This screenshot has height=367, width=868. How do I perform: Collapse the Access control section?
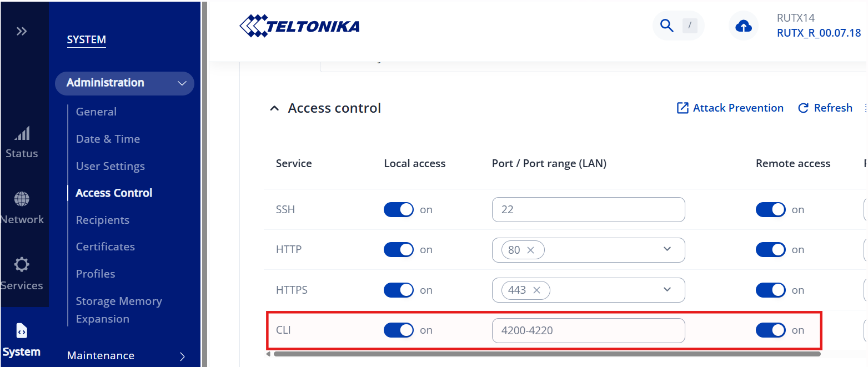click(x=274, y=108)
